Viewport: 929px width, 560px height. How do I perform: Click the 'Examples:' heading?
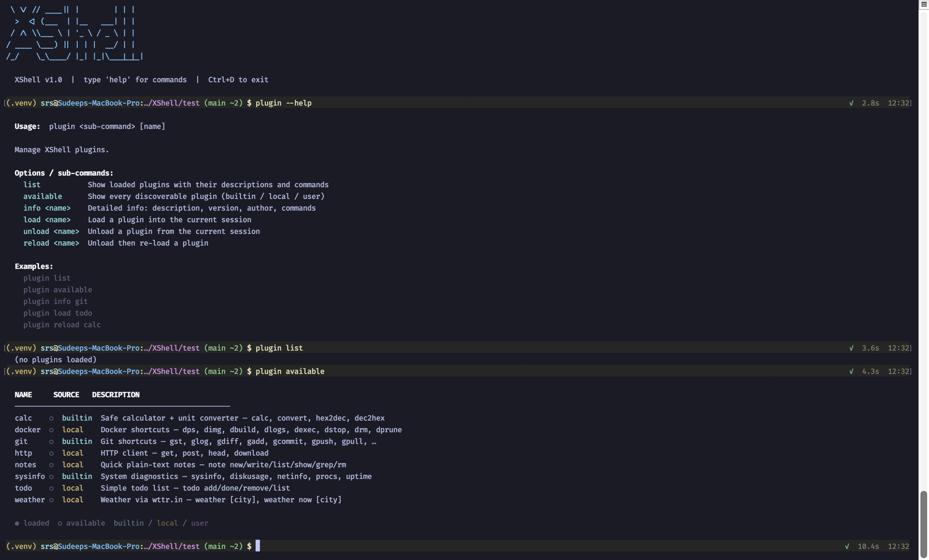coord(34,266)
